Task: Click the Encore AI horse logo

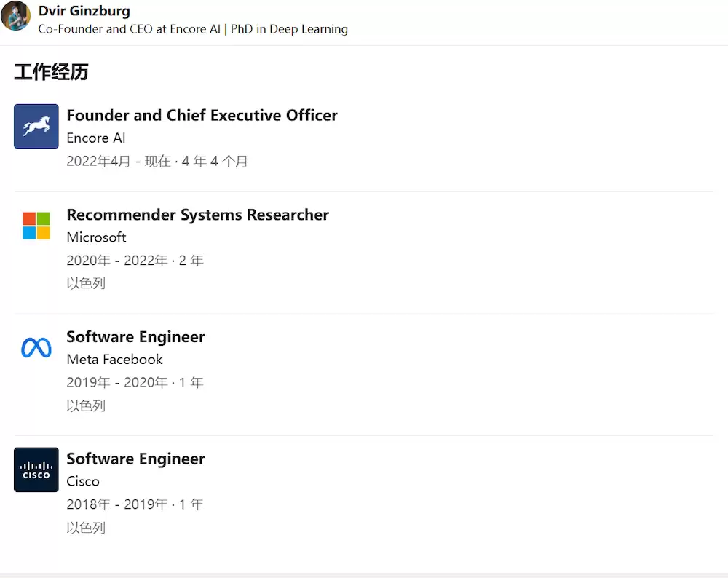Action: pos(36,126)
